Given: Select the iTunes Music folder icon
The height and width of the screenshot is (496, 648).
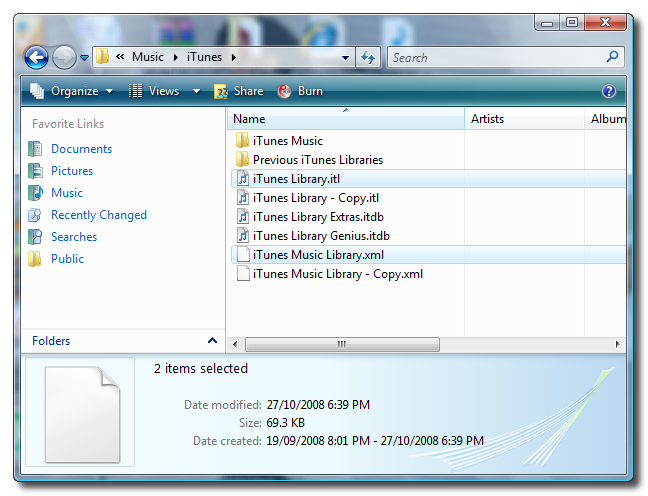Looking at the screenshot, I should [241, 141].
